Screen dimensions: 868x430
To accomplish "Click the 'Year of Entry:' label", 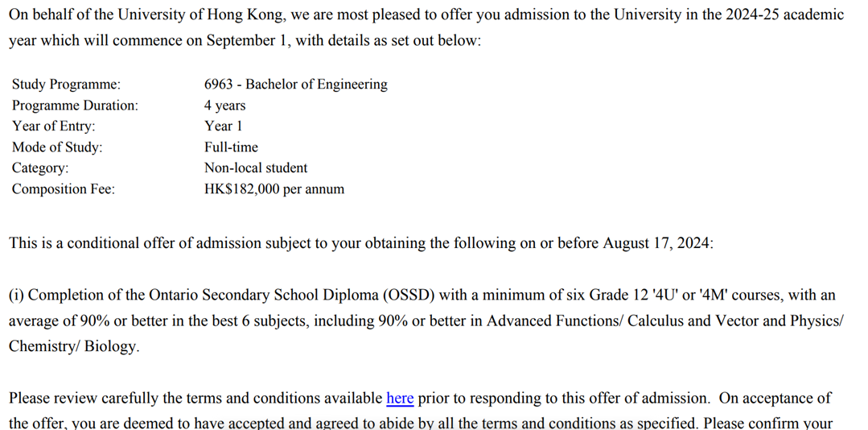I will 53,126.
